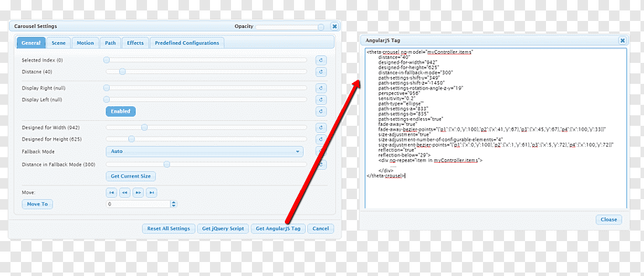Click Get jQuery Script button
Image resolution: width=644 pixels, height=276 pixels.
223,228
